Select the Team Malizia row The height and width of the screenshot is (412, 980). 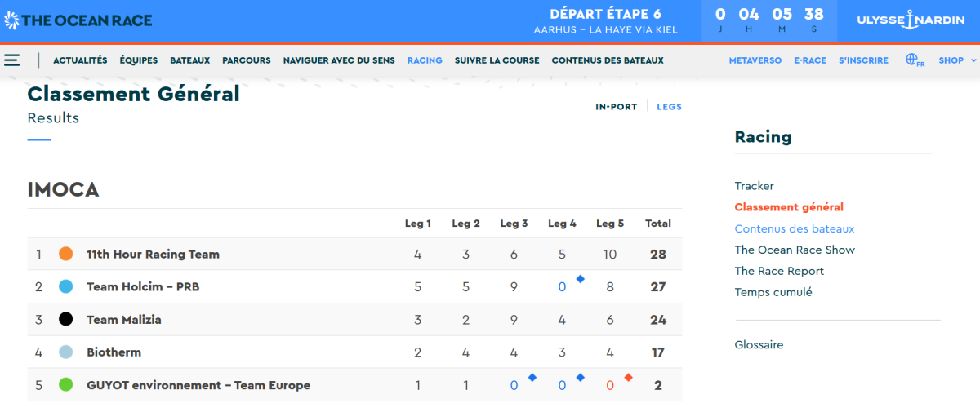click(124, 320)
